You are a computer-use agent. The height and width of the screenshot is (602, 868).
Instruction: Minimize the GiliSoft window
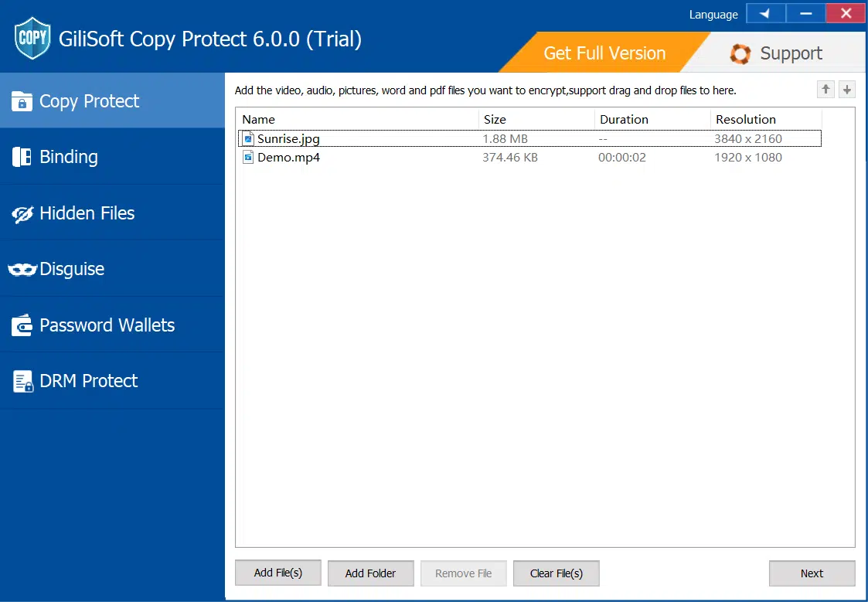805,13
